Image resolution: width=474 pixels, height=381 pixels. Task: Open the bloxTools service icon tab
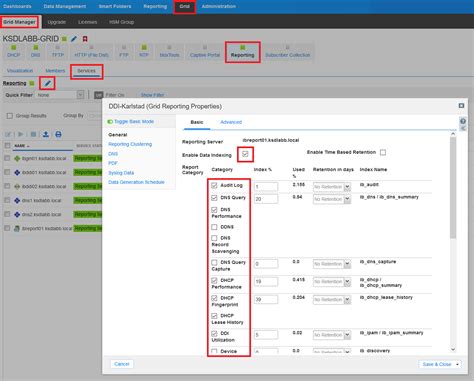click(x=169, y=52)
